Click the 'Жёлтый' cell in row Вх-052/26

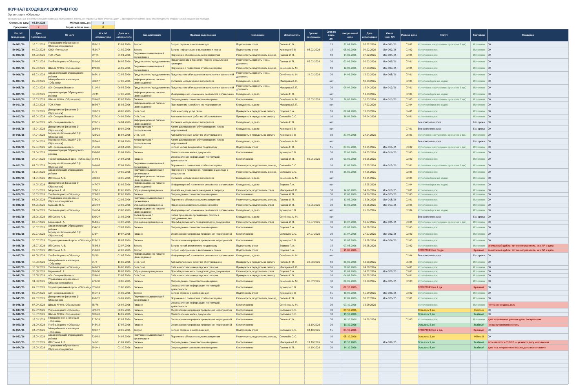pos(479,337)
